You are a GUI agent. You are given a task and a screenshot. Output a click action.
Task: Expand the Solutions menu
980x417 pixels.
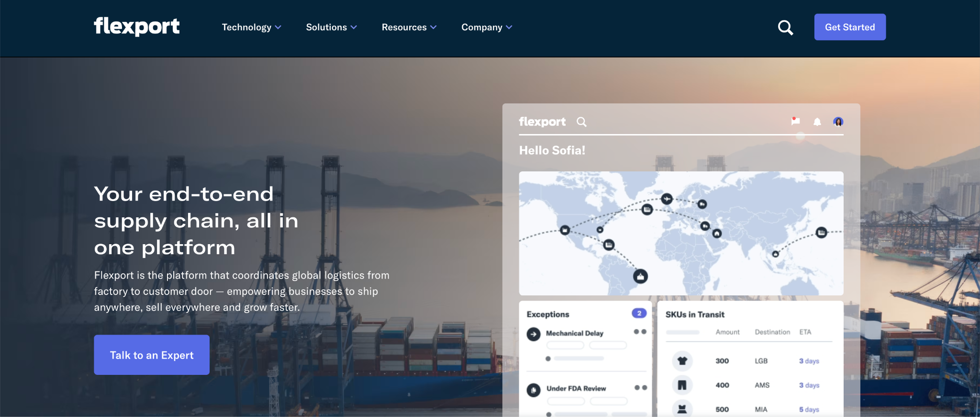(331, 27)
